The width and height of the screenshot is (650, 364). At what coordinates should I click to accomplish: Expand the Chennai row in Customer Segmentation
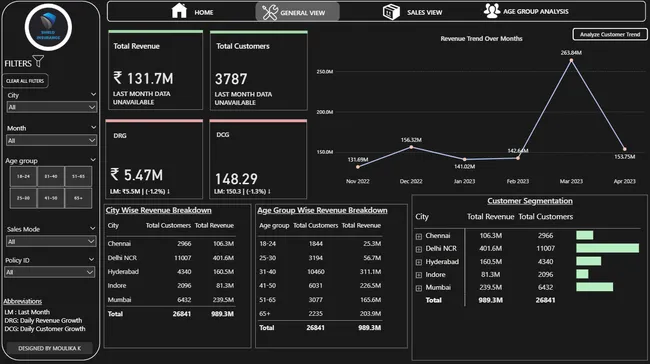coord(419,236)
